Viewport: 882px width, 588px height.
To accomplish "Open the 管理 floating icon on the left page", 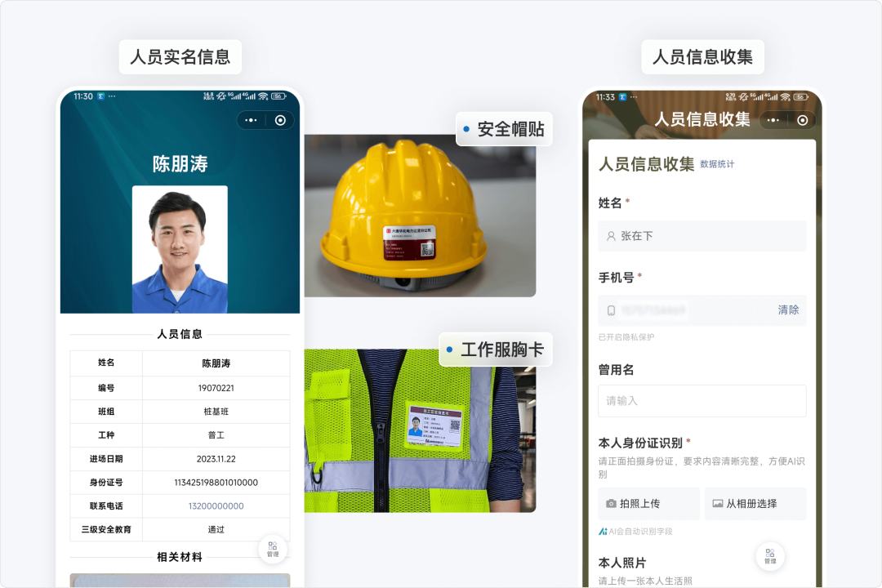I will pos(273,549).
